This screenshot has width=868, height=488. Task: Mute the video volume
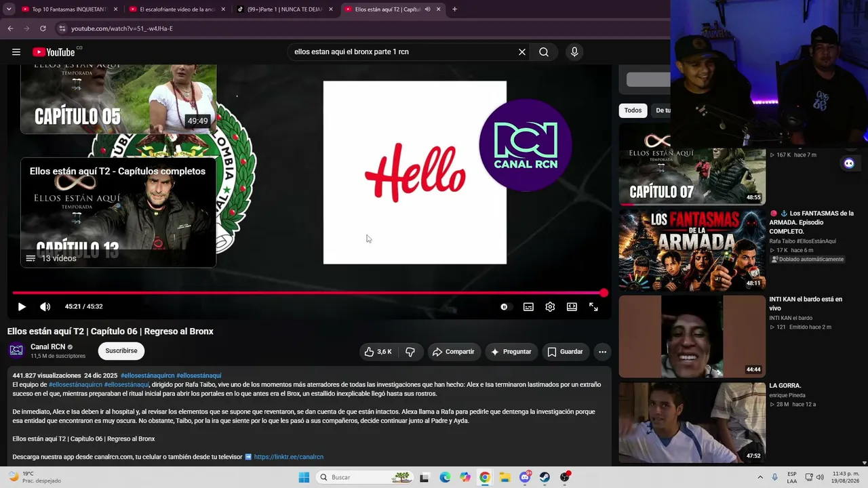pyautogui.click(x=45, y=307)
